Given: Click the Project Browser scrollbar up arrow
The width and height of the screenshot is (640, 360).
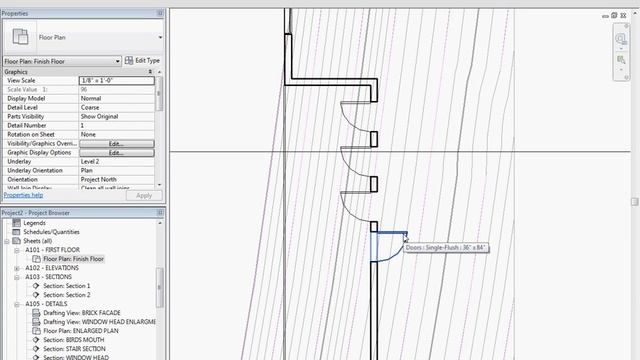Looking at the screenshot, I should pyautogui.click(x=160, y=223).
